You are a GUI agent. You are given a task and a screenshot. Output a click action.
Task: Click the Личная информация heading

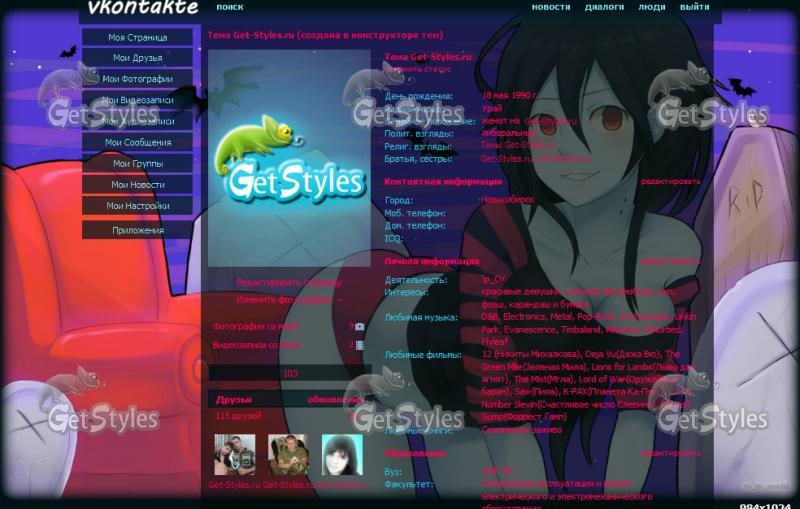coord(432,262)
